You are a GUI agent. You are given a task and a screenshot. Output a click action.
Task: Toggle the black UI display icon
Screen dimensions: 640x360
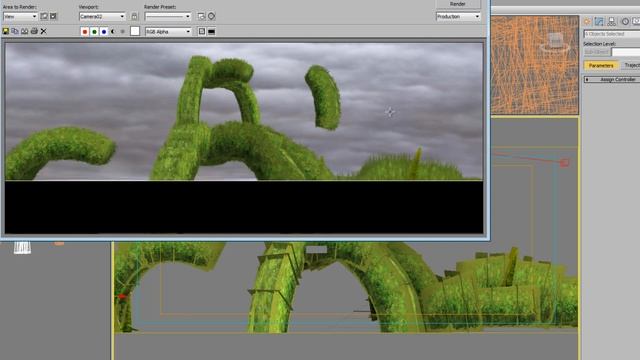[x=211, y=31]
